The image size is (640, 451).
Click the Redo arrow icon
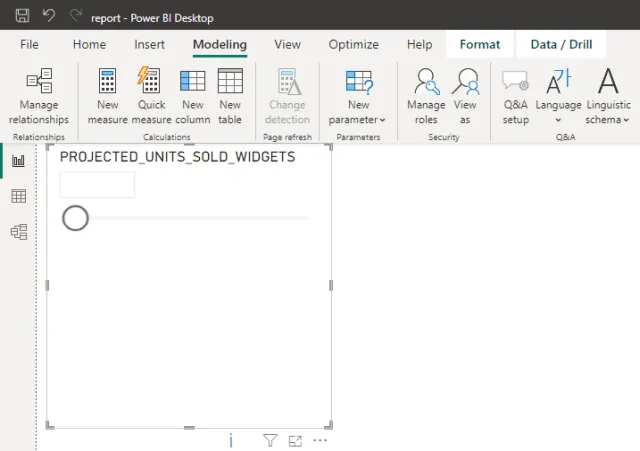(76, 16)
